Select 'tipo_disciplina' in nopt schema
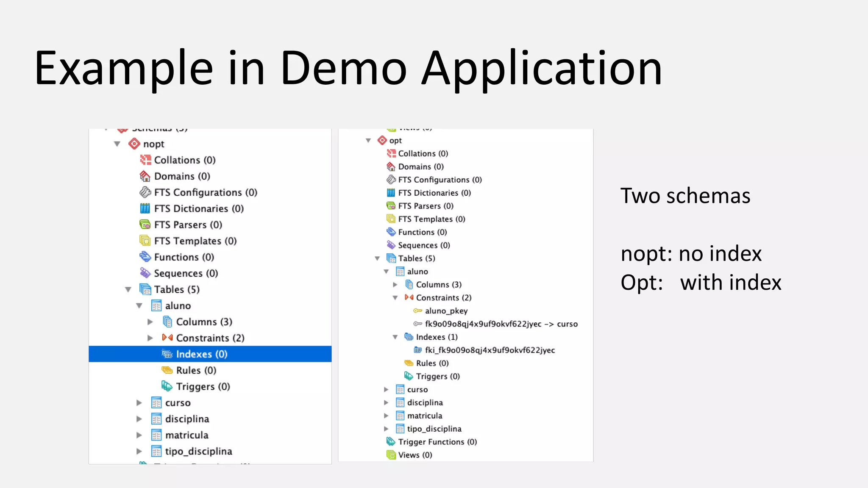Screen dimensions: 868x488 [x=199, y=451]
